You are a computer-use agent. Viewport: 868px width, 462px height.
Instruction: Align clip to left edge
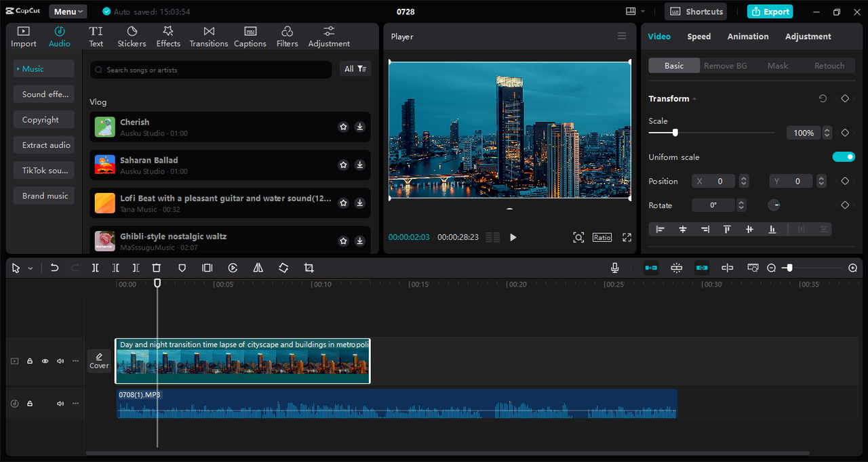660,230
